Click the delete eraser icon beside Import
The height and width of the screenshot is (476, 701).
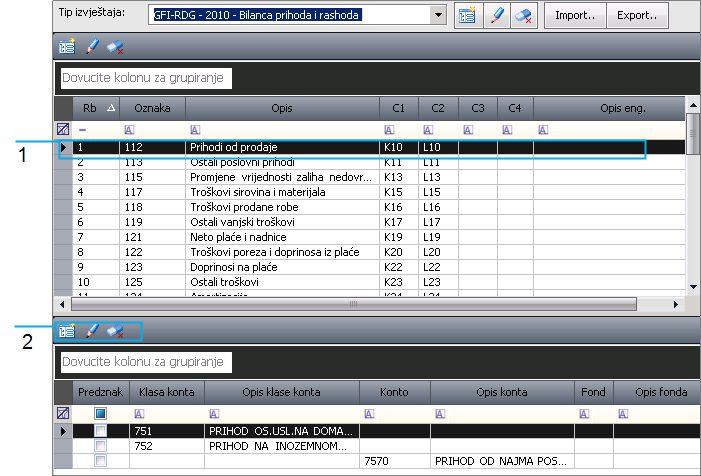524,15
